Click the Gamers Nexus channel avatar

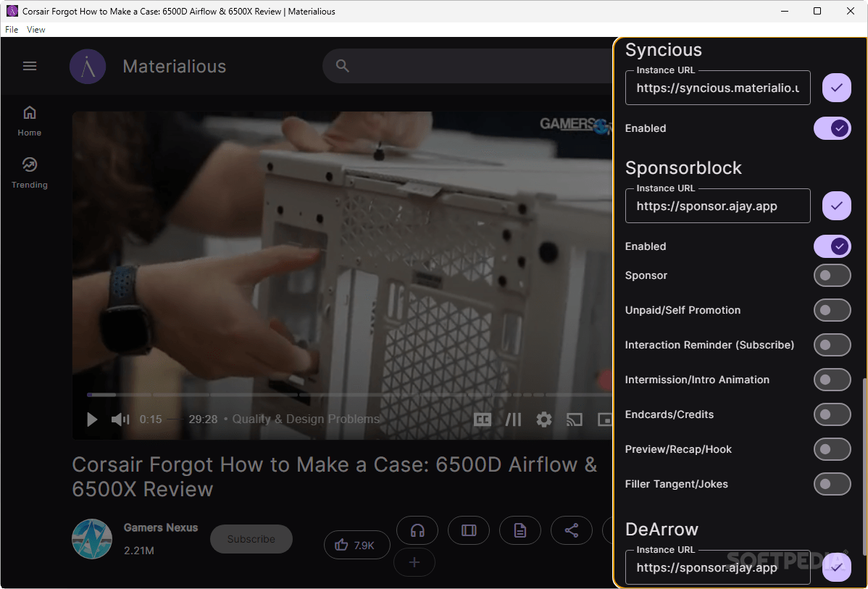[x=92, y=538]
